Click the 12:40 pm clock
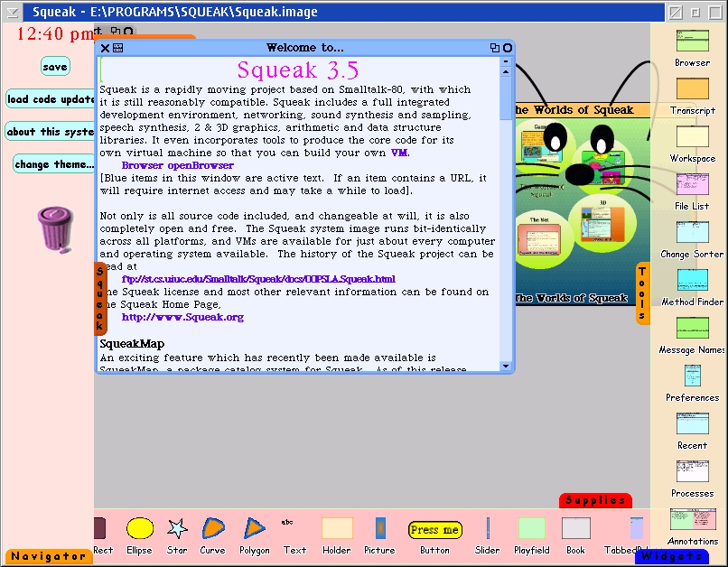The image size is (728, 567). coord(55,33)
